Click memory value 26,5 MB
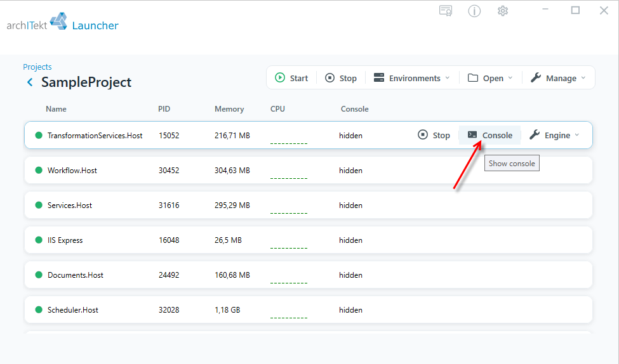The height and width of the screenshot is (364, 619). click(228, 240)
